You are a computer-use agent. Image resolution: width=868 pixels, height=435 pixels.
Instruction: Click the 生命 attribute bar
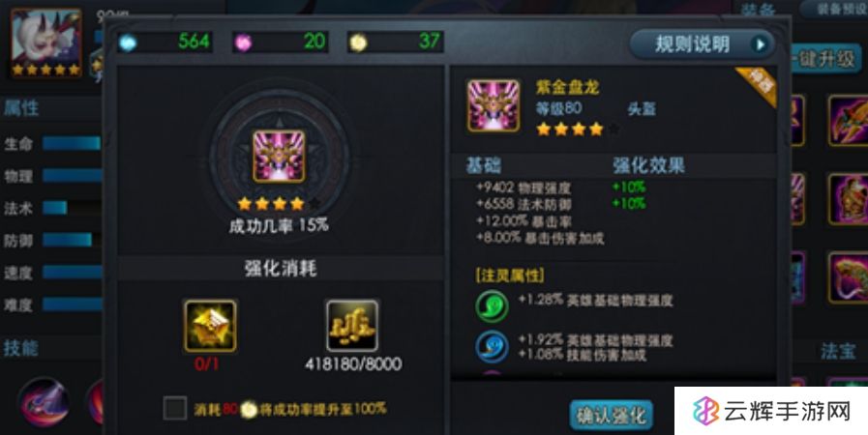click(72, 144)
